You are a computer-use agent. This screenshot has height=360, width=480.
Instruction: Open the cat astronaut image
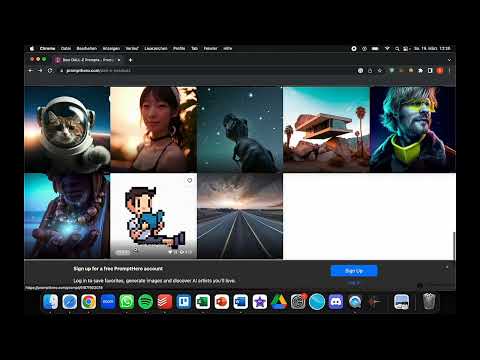pyautogui.click(x=67, y=129)
